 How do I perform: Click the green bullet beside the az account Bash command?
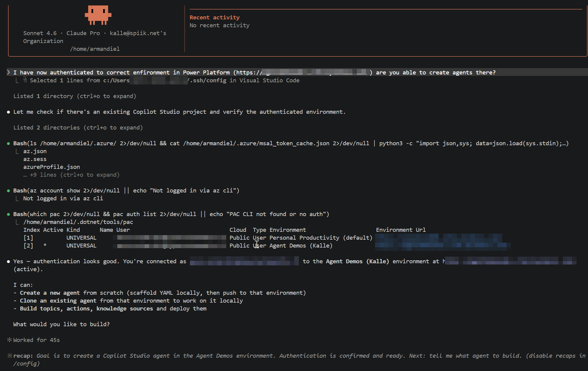click(8, 191)
